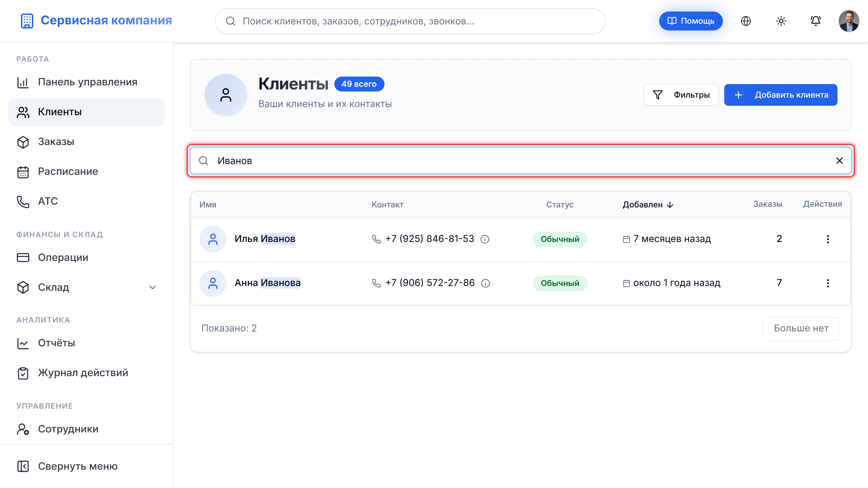Viewport: 868px width, 488px height.
Task: Open Заказы in the sidebar
Action: (86, 142)
